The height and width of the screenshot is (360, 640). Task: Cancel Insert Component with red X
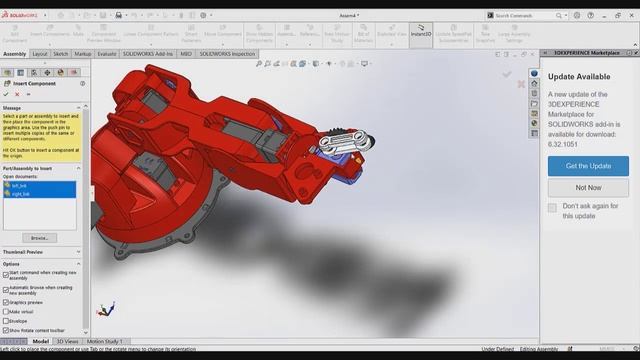point(17,94)
